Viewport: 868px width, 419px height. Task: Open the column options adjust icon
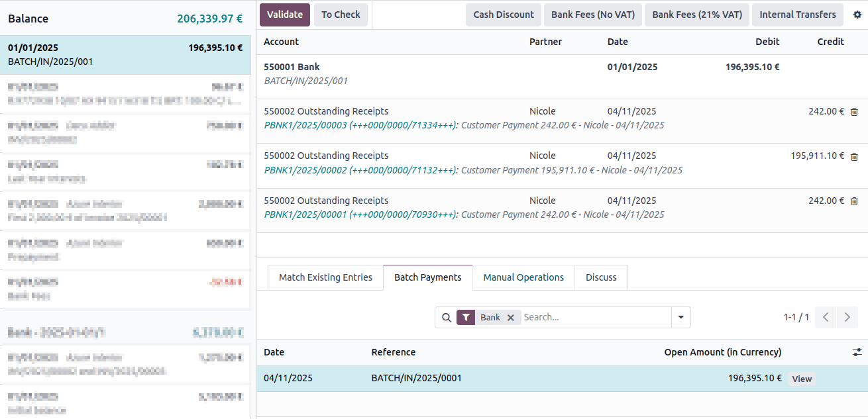pos(857,352)
